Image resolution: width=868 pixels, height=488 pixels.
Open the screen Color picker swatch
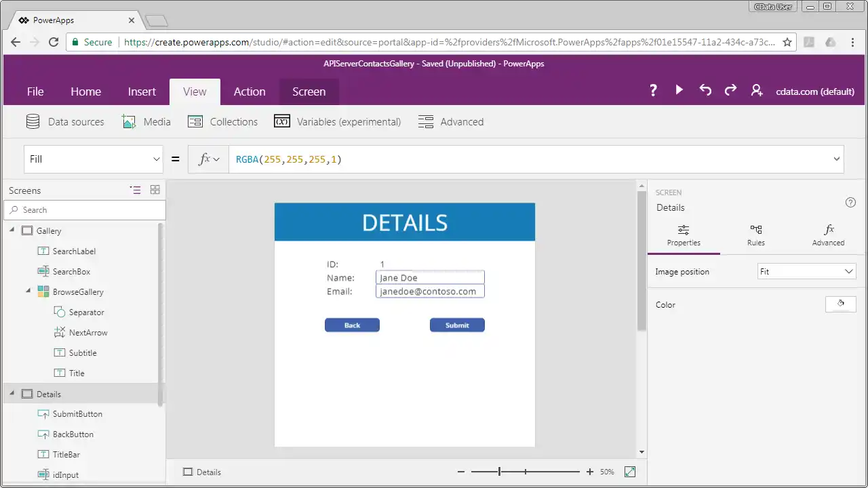(841, 304)
